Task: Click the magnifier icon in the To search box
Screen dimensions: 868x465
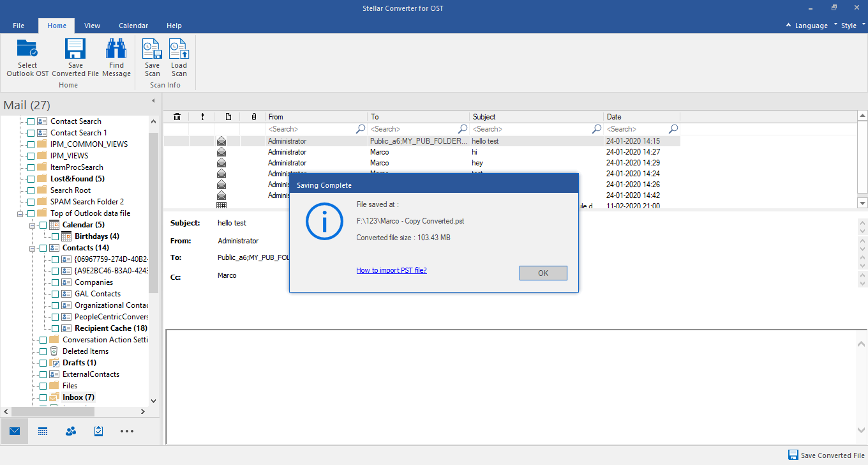Action: (x=463, y=129)
